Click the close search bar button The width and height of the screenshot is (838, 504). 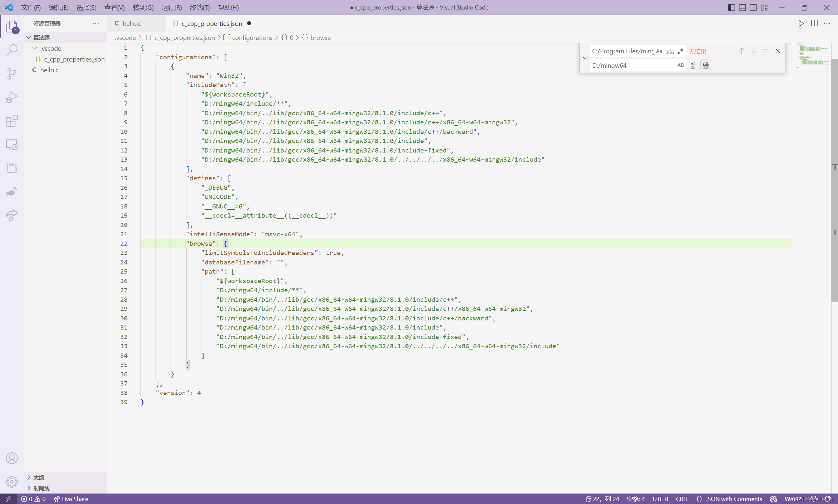click(x=777, y=51)
